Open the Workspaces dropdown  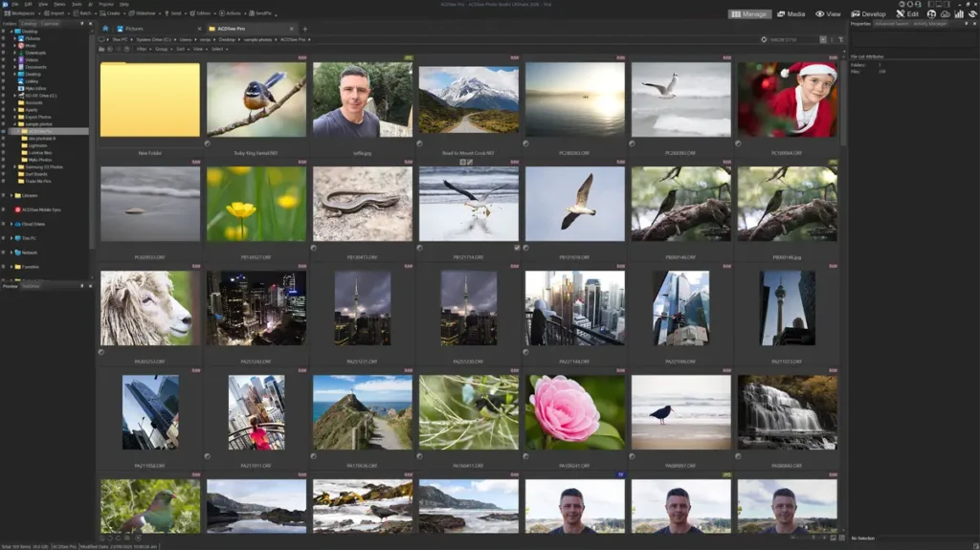[x=21, y=13]
